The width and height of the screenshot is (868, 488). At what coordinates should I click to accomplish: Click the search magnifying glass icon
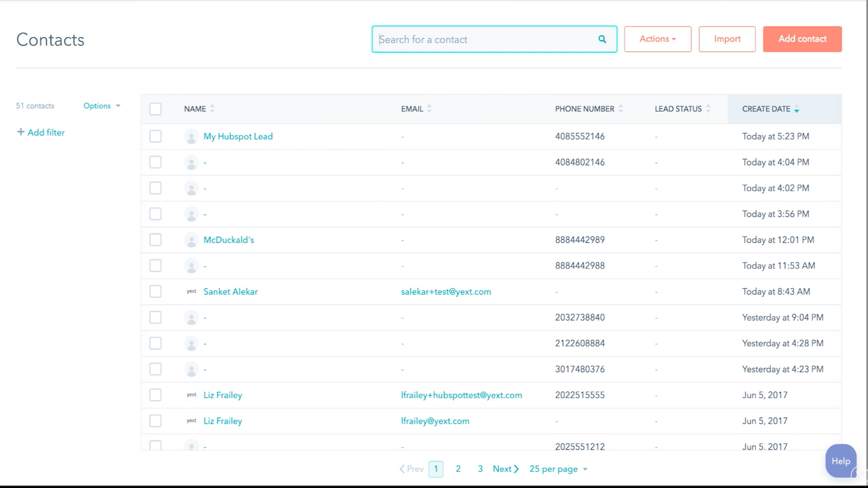pyautogui.click(x=602, y=38)
